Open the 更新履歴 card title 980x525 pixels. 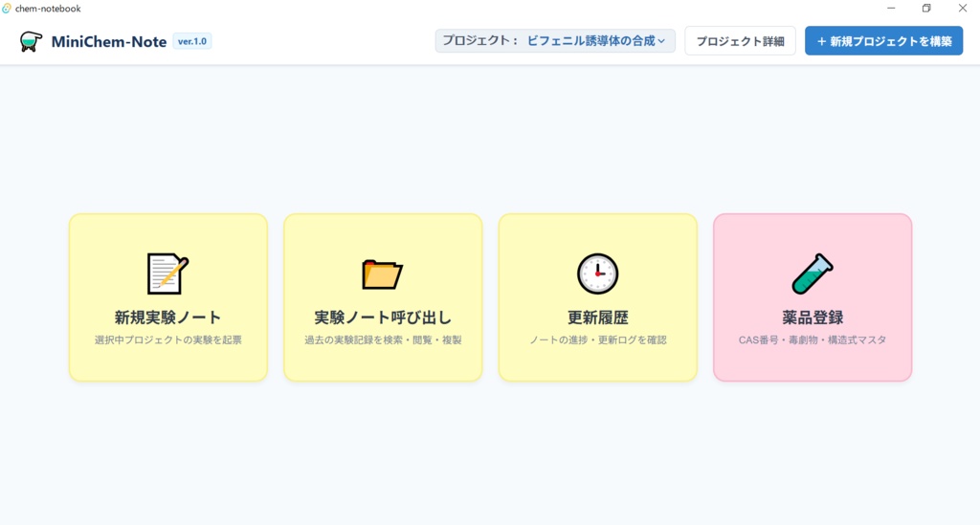[x=597, y=317]
